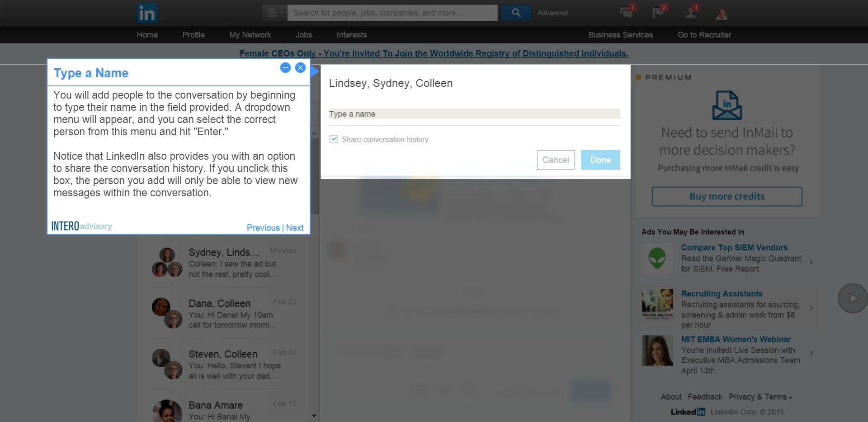Image resolution: width=868 pixels, height=422 pixels.
Task: Click the Lindsey, Sydney, Colleen heading
Action: [x=391, y=83]
